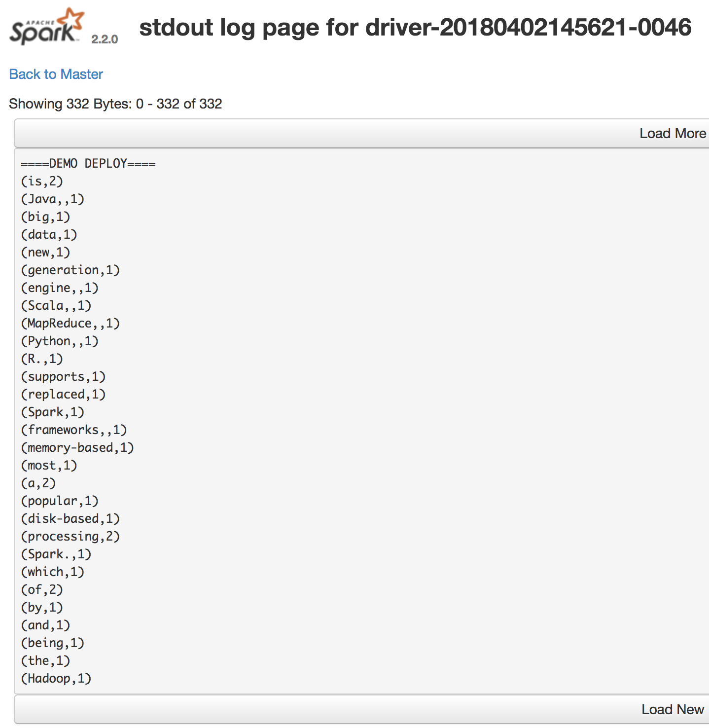Click the (frameworks,,1) log line
Image resolution: width=709 pixels, height=728 pixels.
click(x=74, y=430)
